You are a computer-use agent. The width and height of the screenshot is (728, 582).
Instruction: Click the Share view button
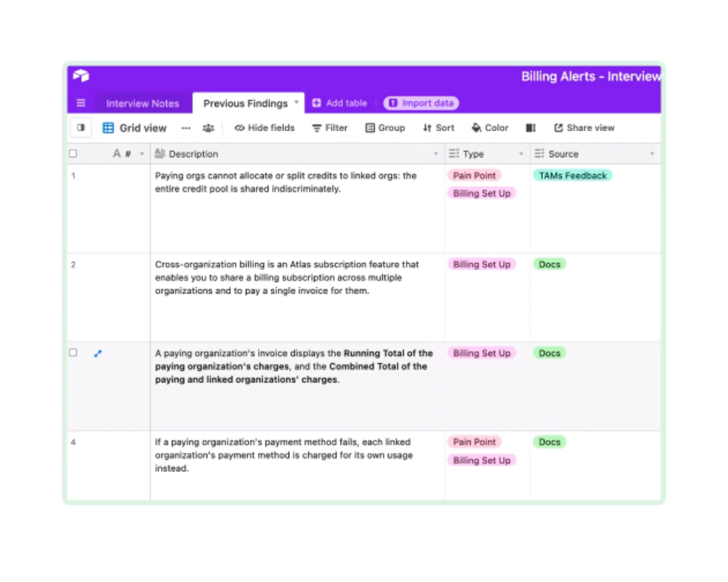pyautogui.click(x=584, y=128)
